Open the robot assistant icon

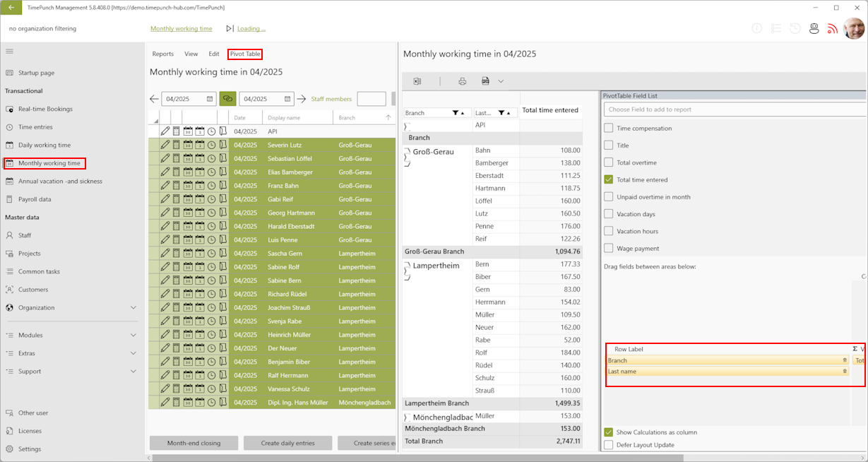coord(814,28)
